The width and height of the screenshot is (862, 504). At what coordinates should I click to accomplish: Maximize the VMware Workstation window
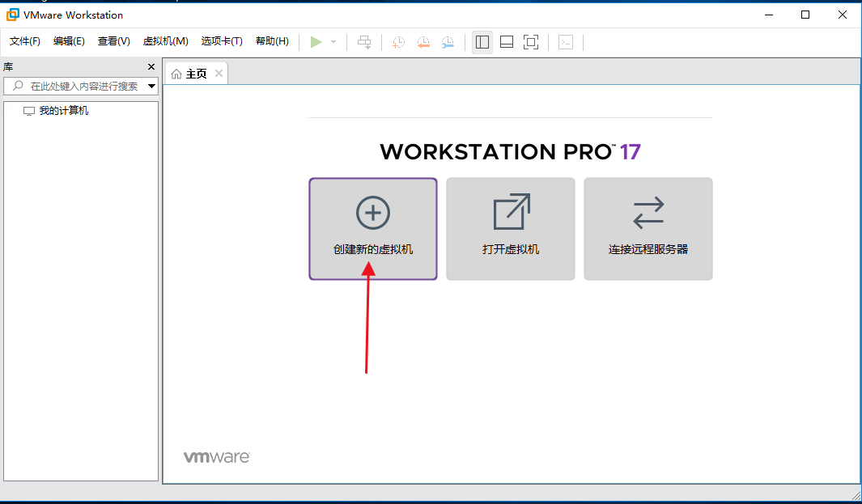click(x=805, y=15)
